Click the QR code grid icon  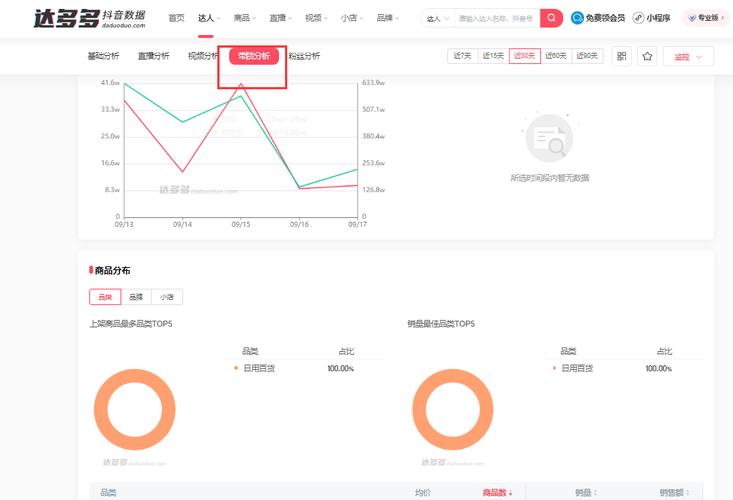click(x=621, y=57)
